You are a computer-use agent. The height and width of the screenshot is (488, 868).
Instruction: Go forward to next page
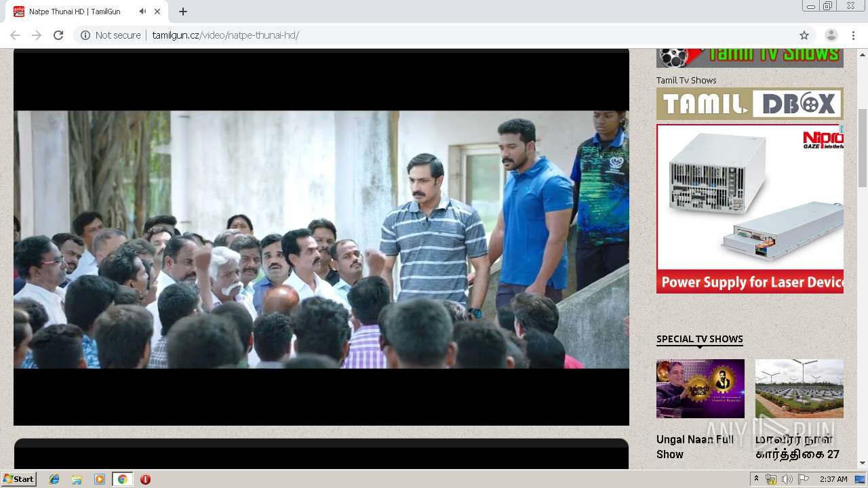pos(37,35)
